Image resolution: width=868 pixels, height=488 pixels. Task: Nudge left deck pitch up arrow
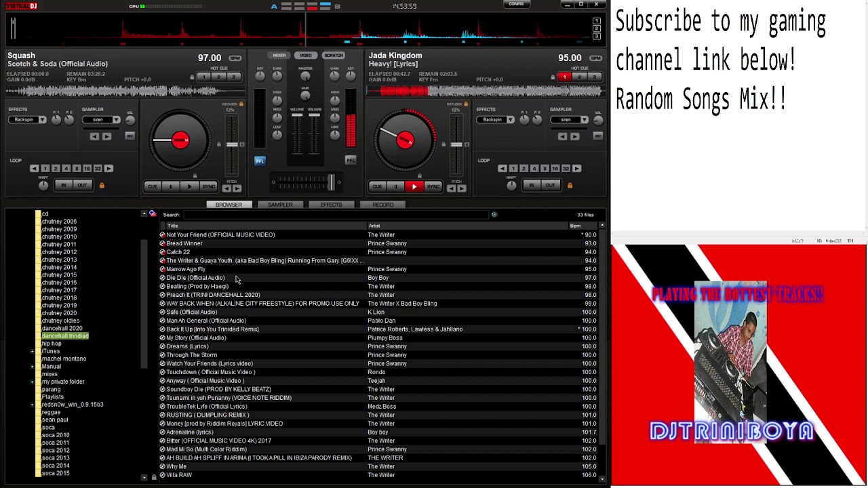[x=237, y=188]
